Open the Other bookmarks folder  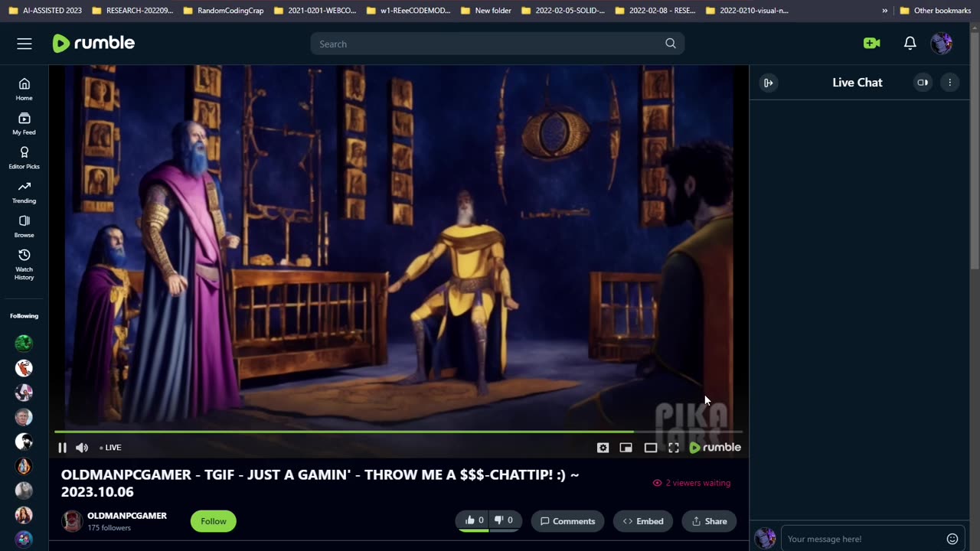click(935, 11)
